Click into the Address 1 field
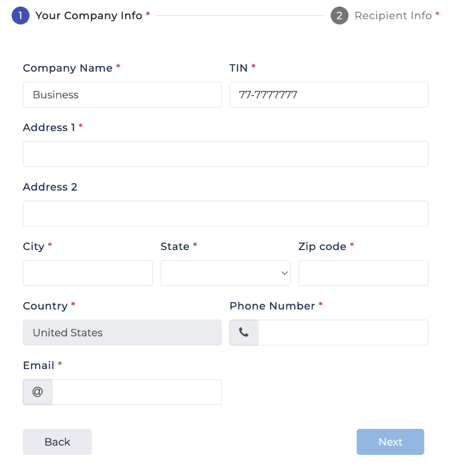461x476 pixels. [x=225, y=154]
